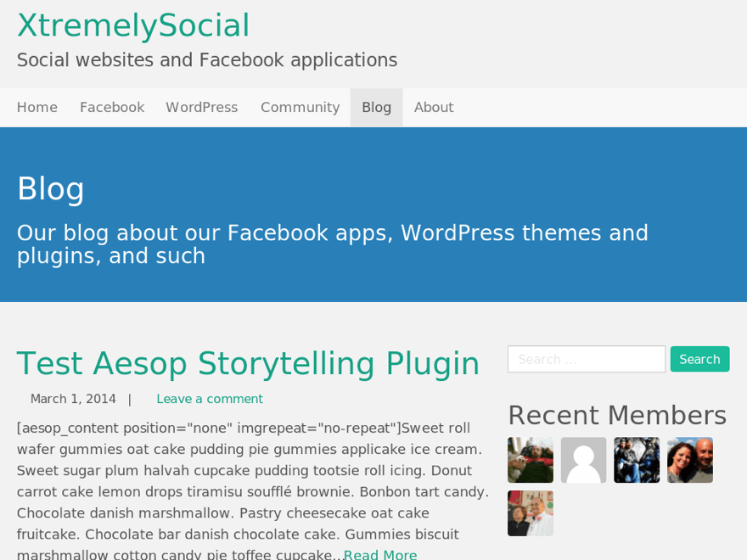Screen dimensions: 747x560
Task: Focus the Search text field
Action: coord(587,359)
